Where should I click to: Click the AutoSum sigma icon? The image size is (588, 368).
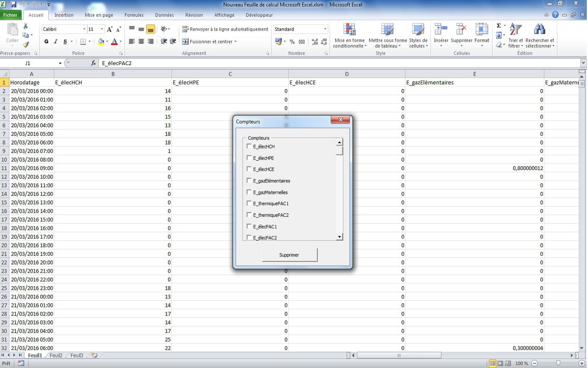pos(499,26)
